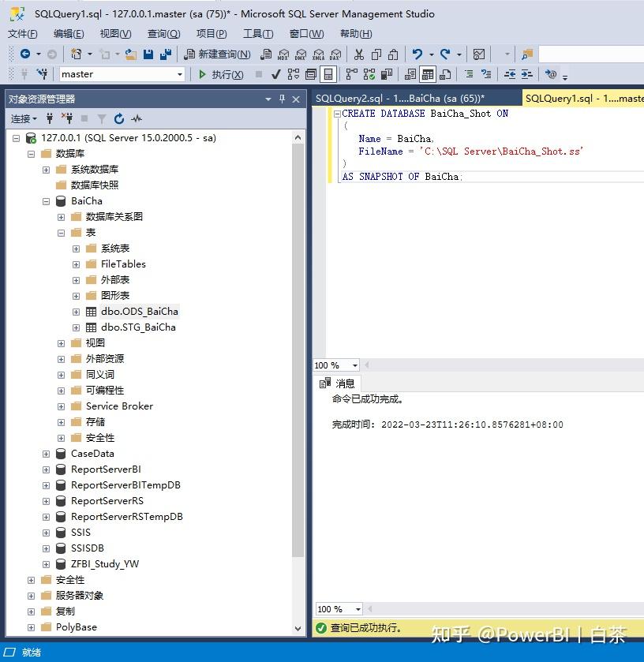Click the Increase Indent icon
This screenshot has height=662, width=644.
(526, 74)
